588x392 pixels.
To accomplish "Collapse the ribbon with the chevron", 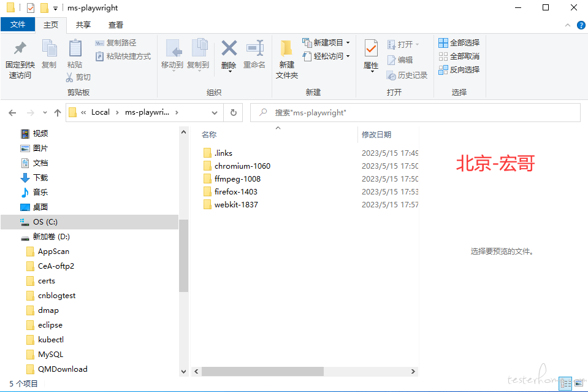I will coord(568,25).
